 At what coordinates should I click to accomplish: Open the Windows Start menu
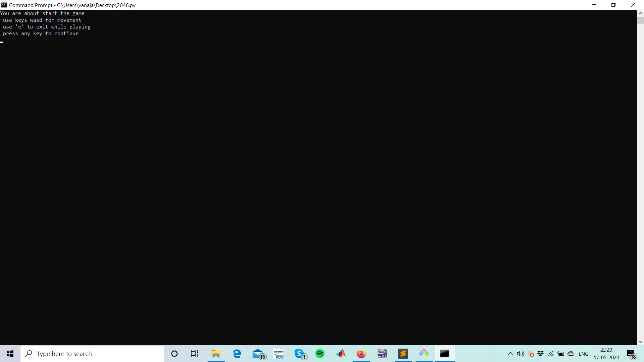pyautogui.click(x=10, y=354)
